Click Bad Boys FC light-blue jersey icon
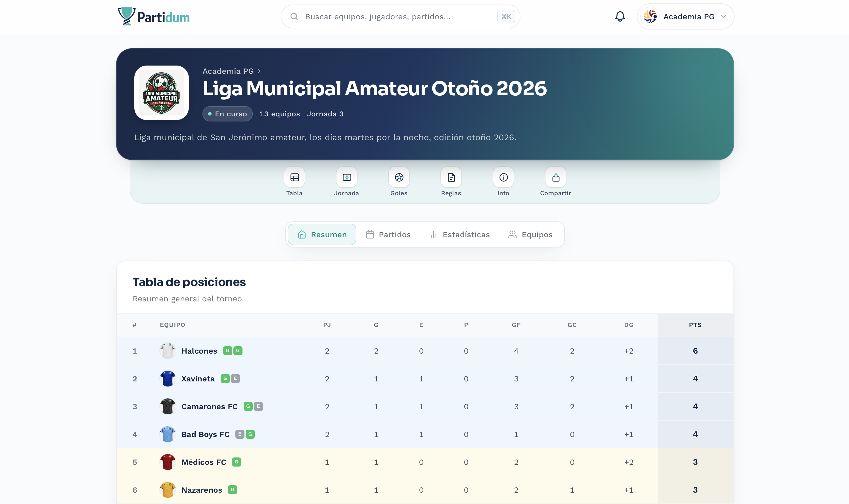The image size is (849, 504). pos(168,434)
